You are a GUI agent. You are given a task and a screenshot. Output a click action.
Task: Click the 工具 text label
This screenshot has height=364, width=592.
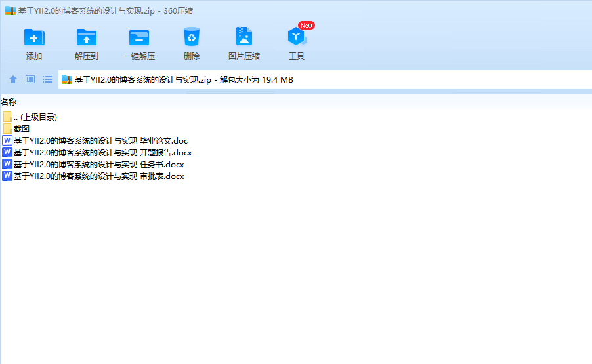pos(297,56)
